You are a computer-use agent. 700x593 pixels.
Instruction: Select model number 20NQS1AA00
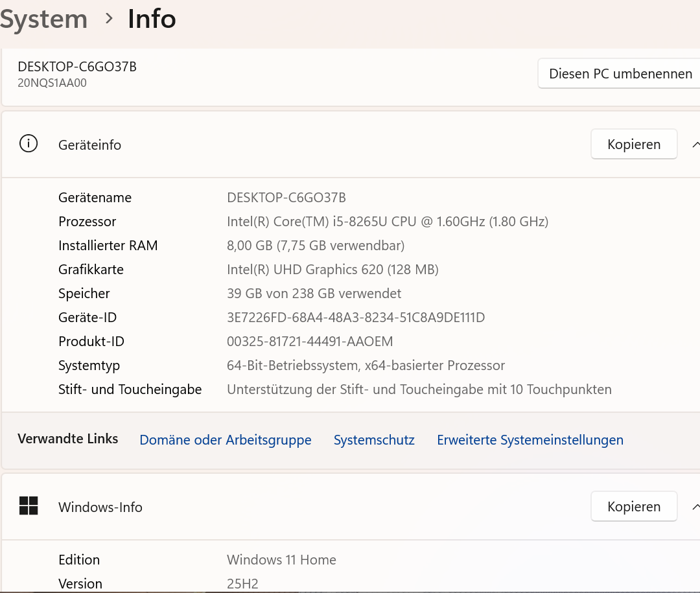52,83
